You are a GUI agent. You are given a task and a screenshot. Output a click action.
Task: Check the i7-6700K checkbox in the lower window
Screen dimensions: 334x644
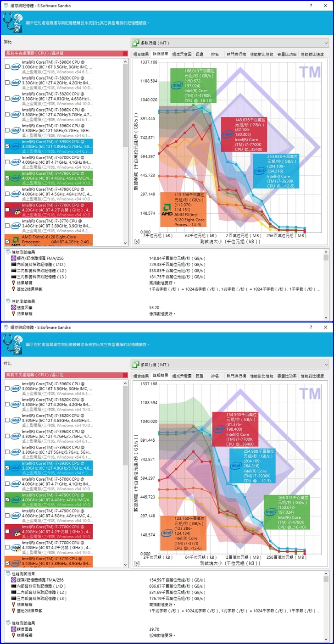click(x=7, y=483)
